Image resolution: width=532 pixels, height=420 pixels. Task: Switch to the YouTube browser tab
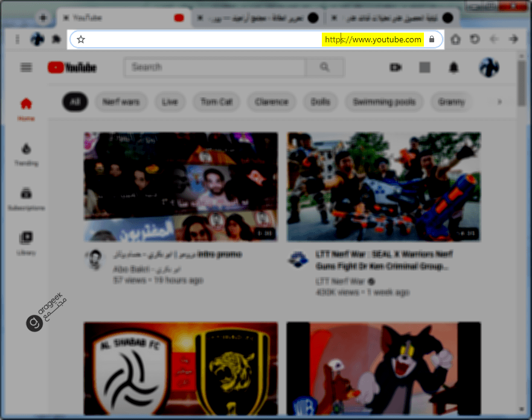click(x=124, y=18)
